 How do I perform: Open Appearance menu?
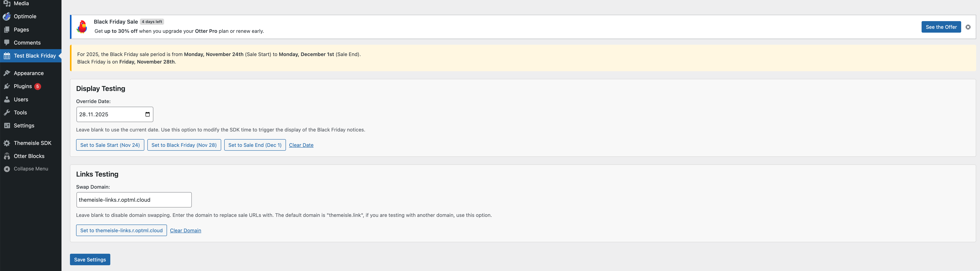29,73
